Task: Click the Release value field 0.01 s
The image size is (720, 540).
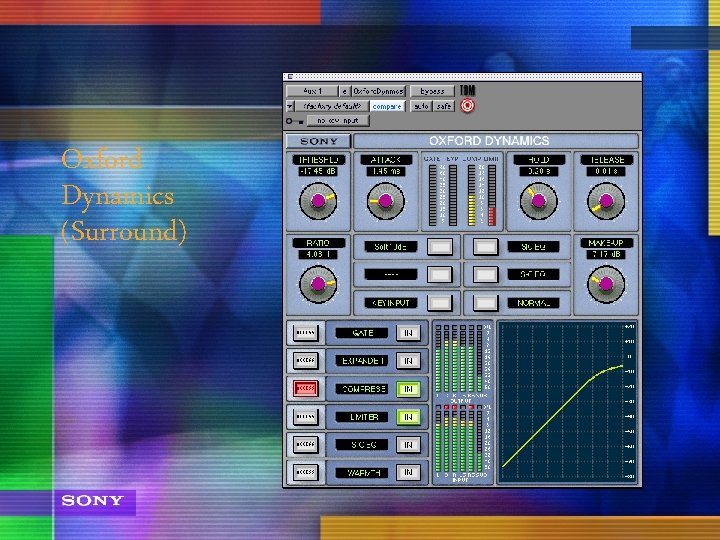Action: (x=606, y=171)
